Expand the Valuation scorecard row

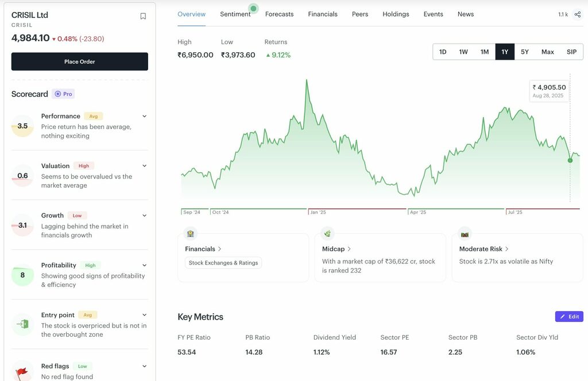point(144,166)
